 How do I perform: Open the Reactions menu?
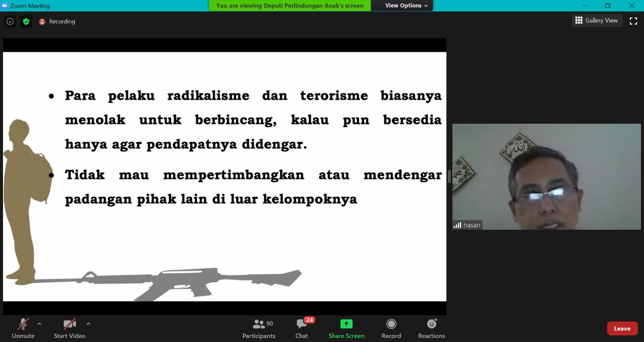pos(431,329)
